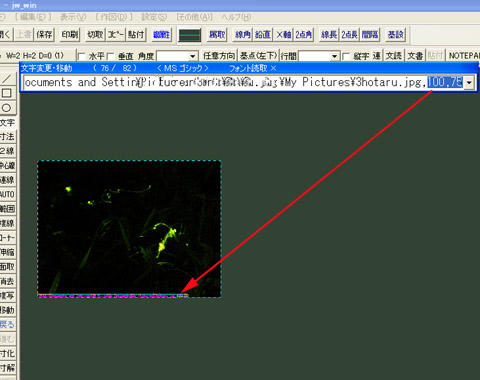Click inside the file path text field
This screenshot has height=380, width=480.
[x=244, y=82]
